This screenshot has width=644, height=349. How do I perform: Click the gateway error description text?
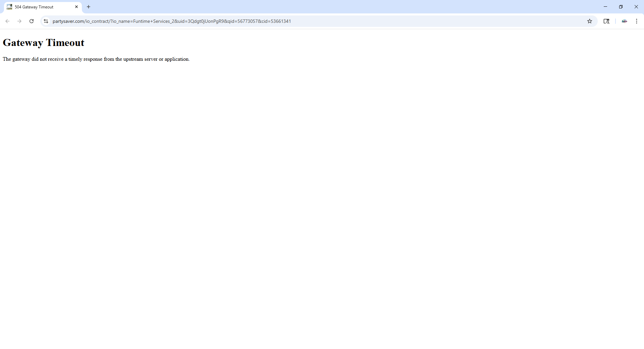(96, 59)
